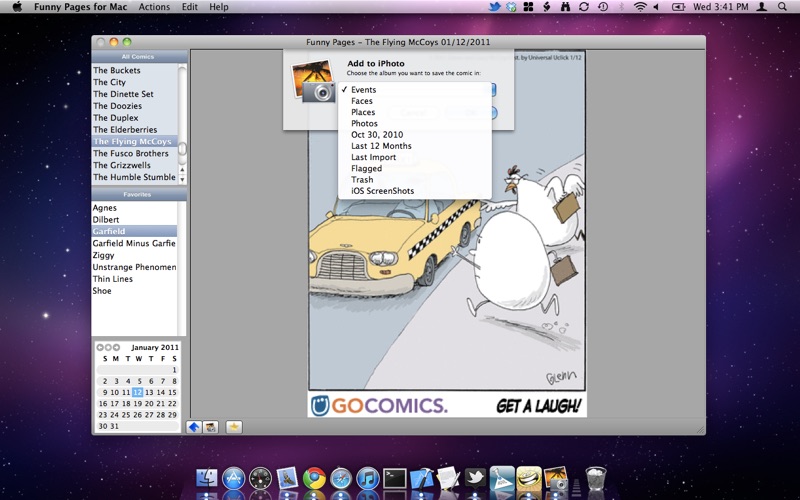Screen dimensions: 800x500
Task: Open Wi-Fi status in menu bar
Action: coord(639,7)
